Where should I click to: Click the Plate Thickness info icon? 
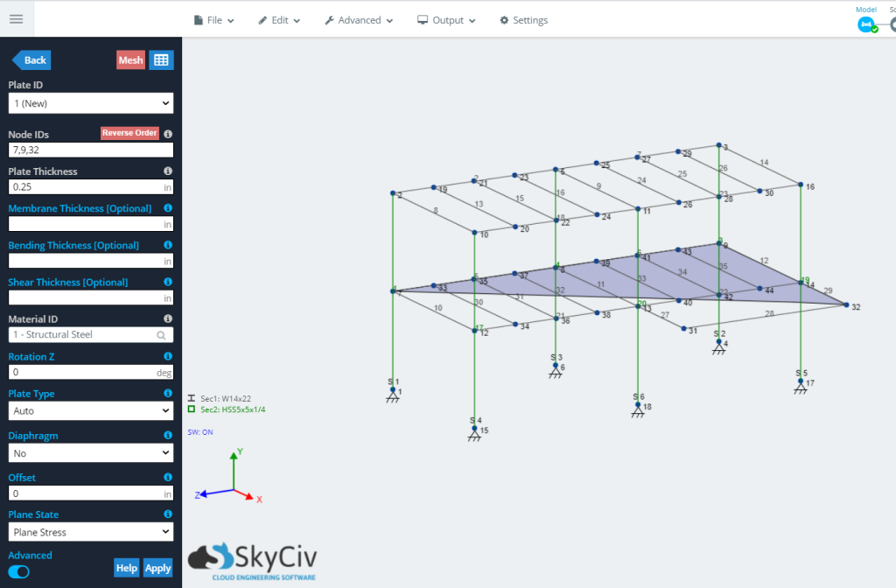(168, 171)
